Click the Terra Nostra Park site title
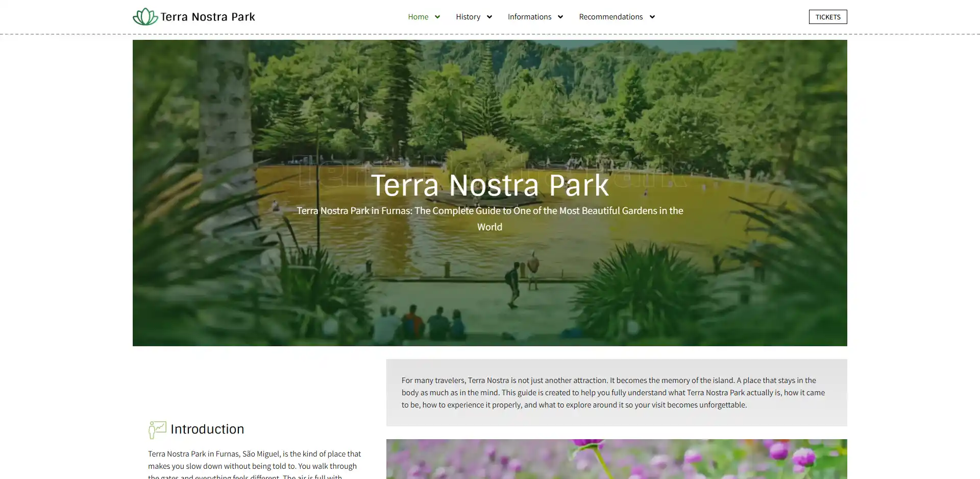Screen dimensions: 980x479 208,17
